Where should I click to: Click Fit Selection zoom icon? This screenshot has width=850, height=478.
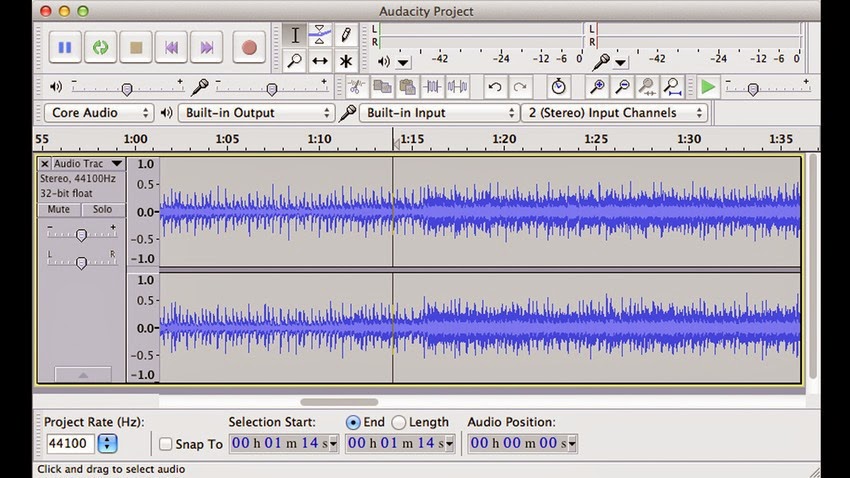647,87
